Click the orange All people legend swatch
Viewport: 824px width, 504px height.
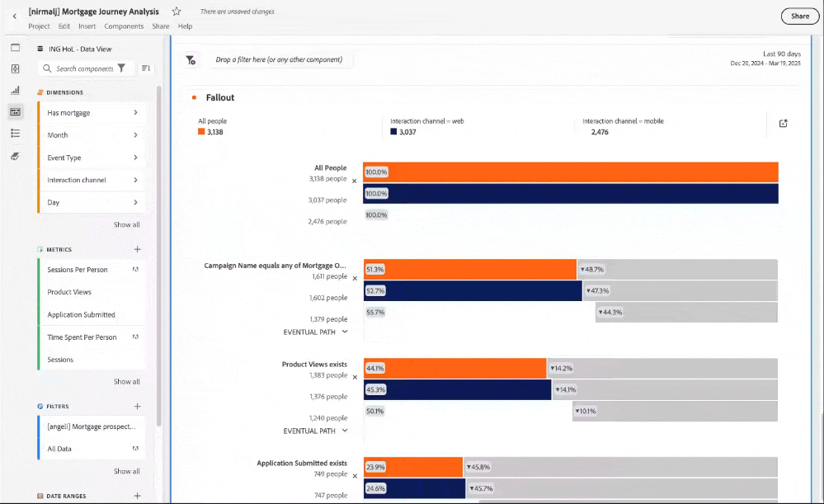tap(201, 132)
